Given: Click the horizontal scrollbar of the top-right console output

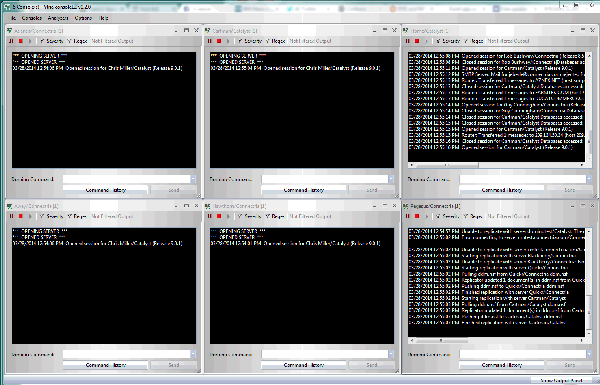Looking at the screenshot, I should 496,165.
